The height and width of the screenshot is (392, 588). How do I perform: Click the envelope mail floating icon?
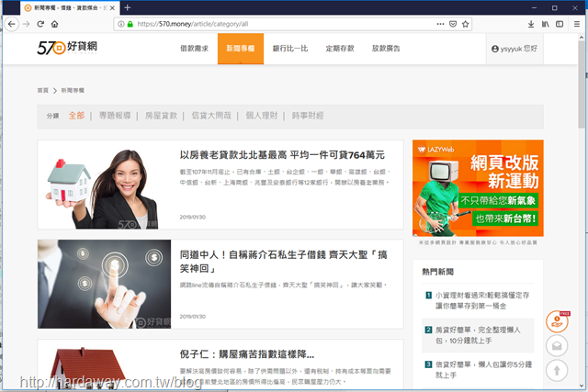click(x=557, y=345)
